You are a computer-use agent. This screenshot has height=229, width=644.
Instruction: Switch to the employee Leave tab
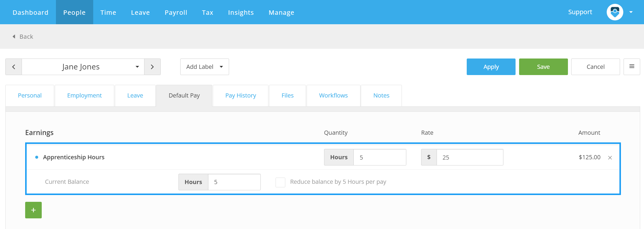pos(135,95)
